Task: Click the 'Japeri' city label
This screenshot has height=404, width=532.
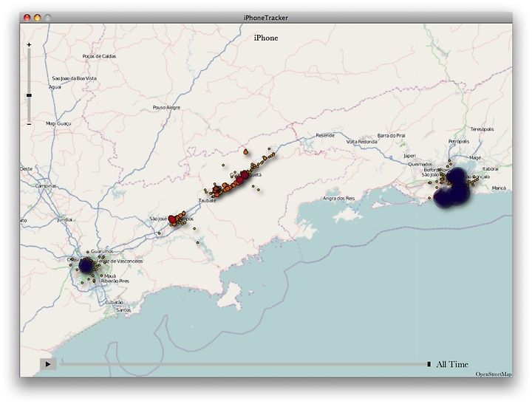Action: [x=409, y=156]
